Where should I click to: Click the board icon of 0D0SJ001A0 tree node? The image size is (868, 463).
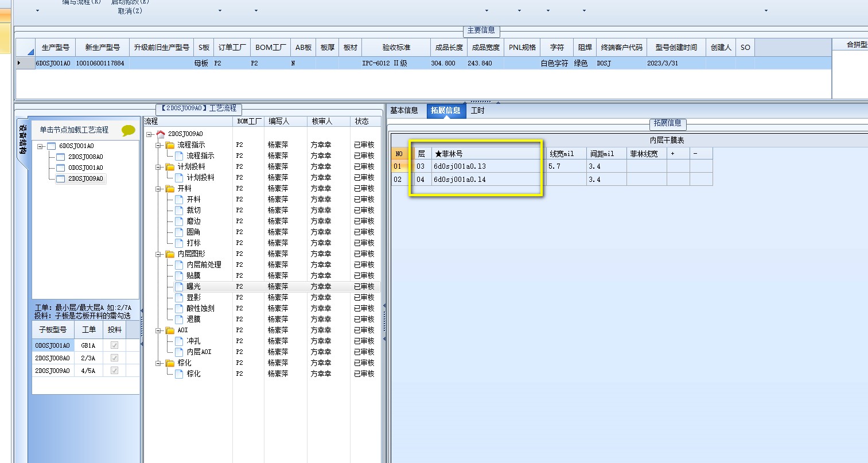point(60,168)
